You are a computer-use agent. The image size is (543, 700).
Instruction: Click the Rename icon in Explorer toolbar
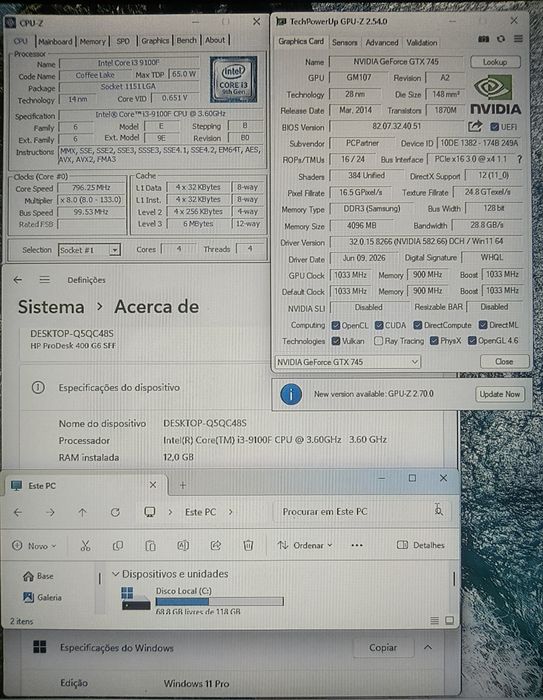pos(183,545)
